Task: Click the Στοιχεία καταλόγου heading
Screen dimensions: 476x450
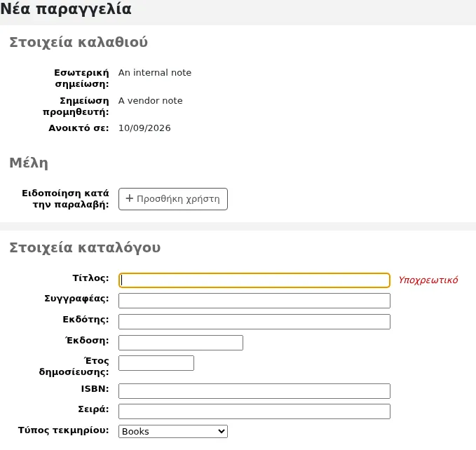Action: [85, 247]
